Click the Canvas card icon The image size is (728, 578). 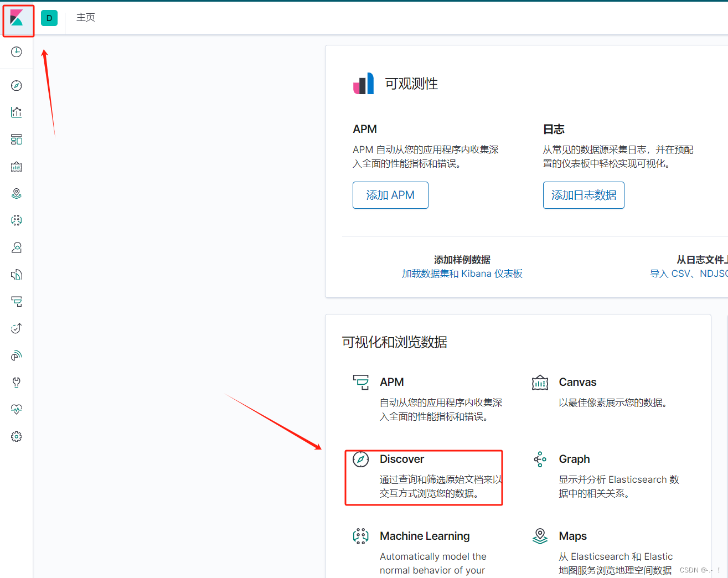[540, 382]
